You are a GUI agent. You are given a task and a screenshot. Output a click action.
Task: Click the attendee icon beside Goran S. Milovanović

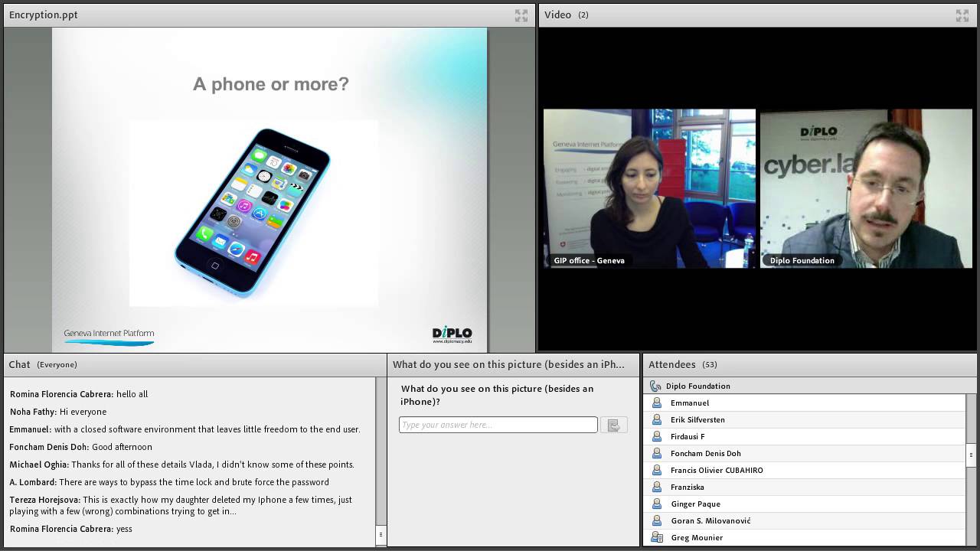(656, 520)
